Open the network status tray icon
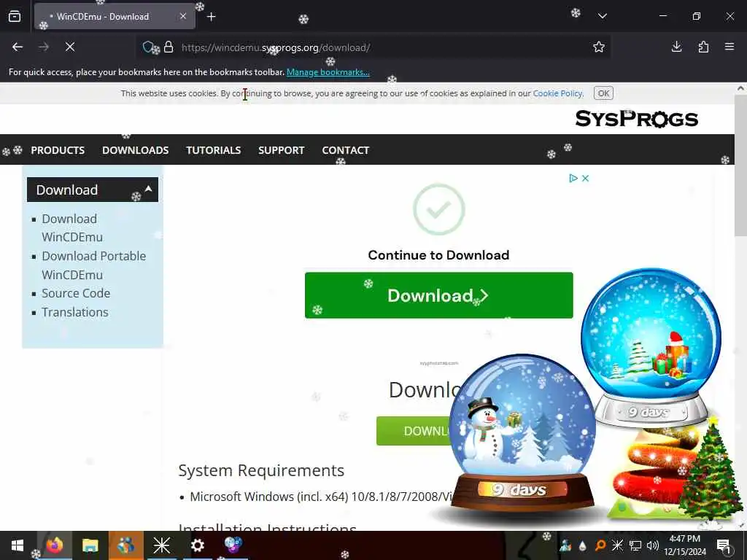Image resolution: width=747 pixels, height=560 pixels. click(x=635, y=545)
